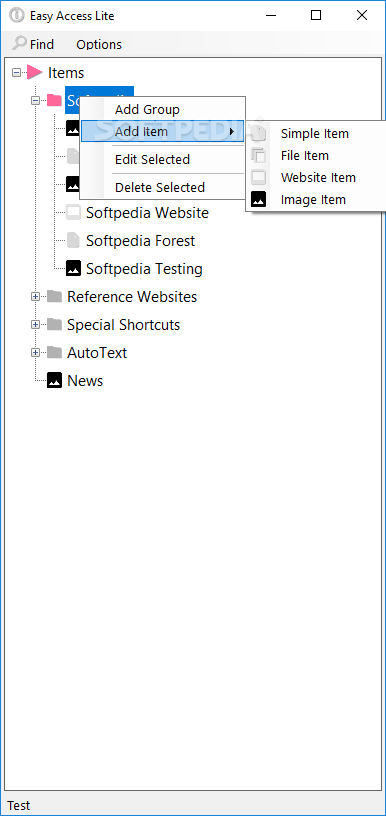Open the Add Item submenu arrow
The image size is (386, 816).
tap(231, 132)
